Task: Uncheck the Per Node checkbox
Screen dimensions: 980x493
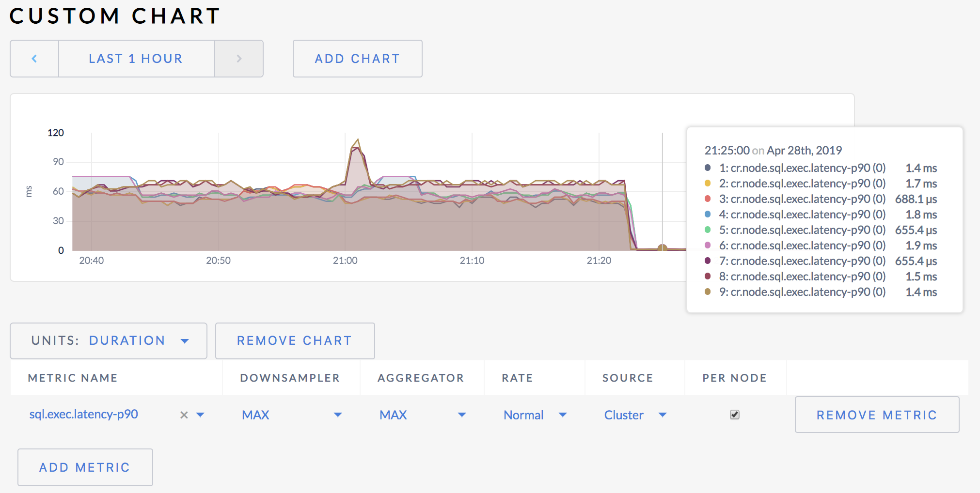Action: pyautogui.click(x=734, y=415)
